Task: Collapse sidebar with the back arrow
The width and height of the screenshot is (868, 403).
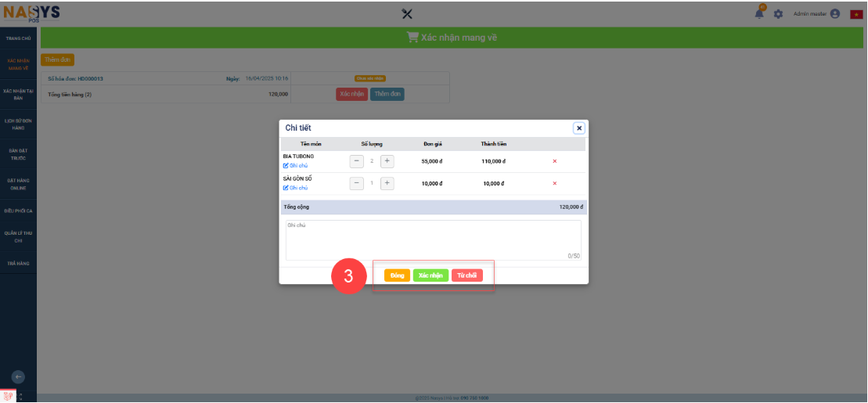Action: coord(19,376)
